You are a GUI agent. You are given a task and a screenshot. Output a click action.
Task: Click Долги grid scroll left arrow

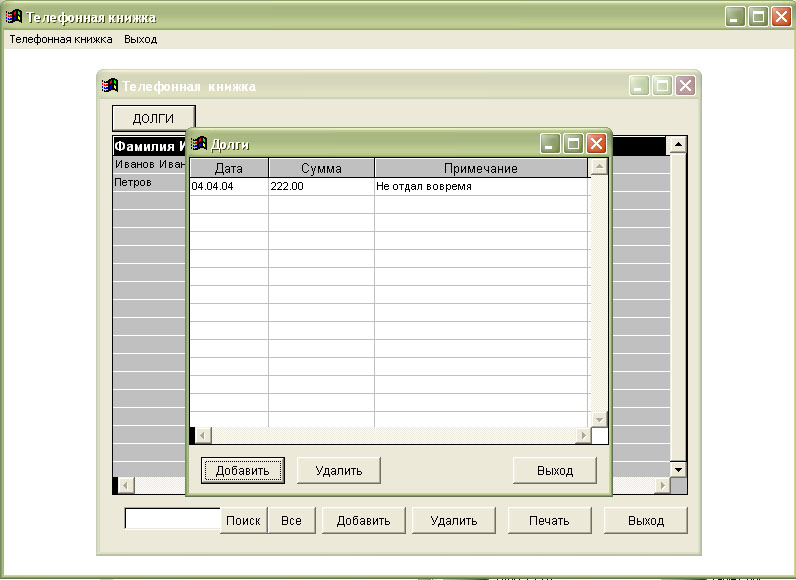pyautogui.click(x=203, y=435)
